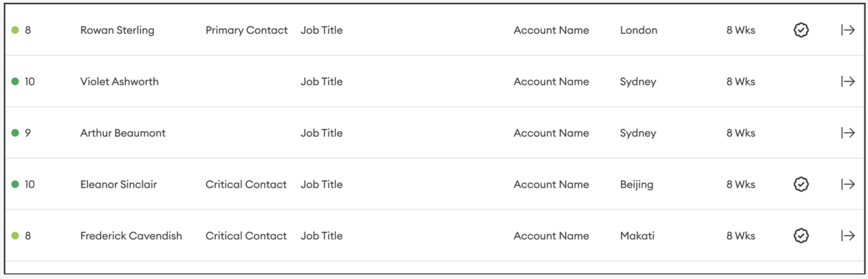Open Violet Ashworth row with arrow icon

848,81
